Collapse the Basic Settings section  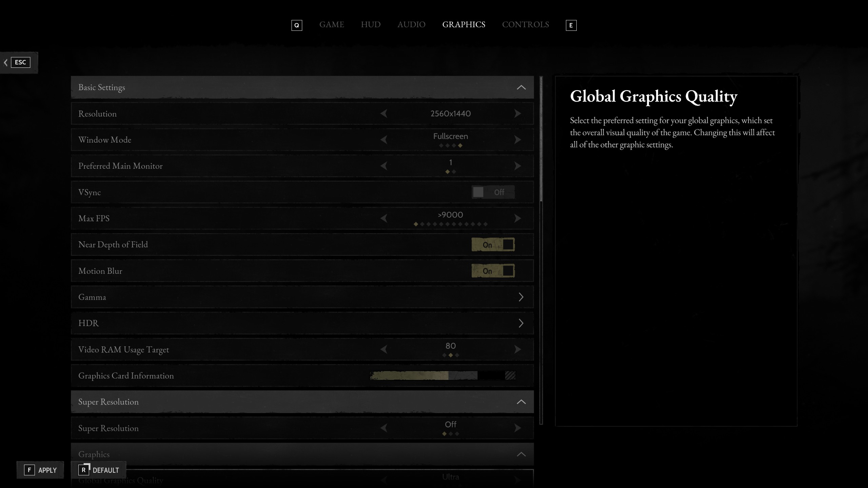pyautogui.click(x=521, y=87)
